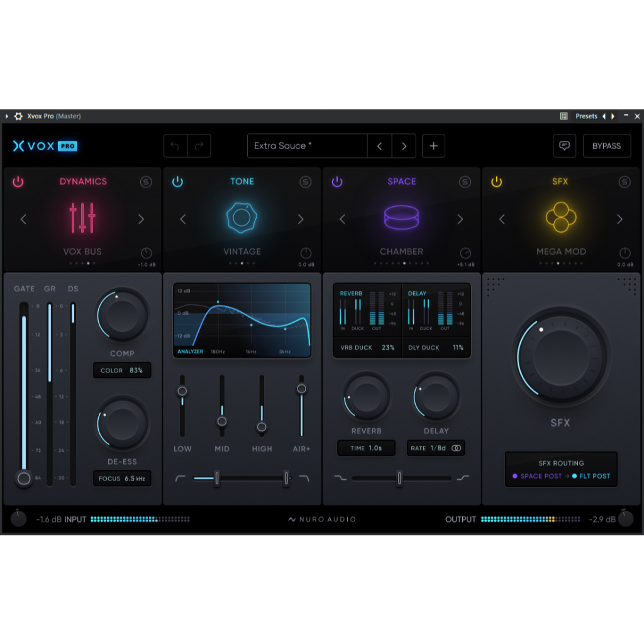Image resolution: width=644 pixels, height=644 pixels.
Task: Click the high-cut filter shape icon
Action: (x=304, y=478)
